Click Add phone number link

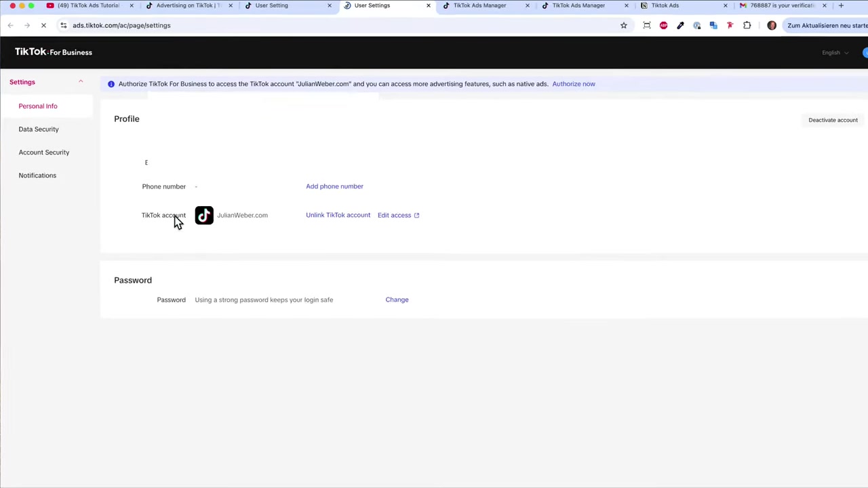pyautogui.click(x=334, y=186)
